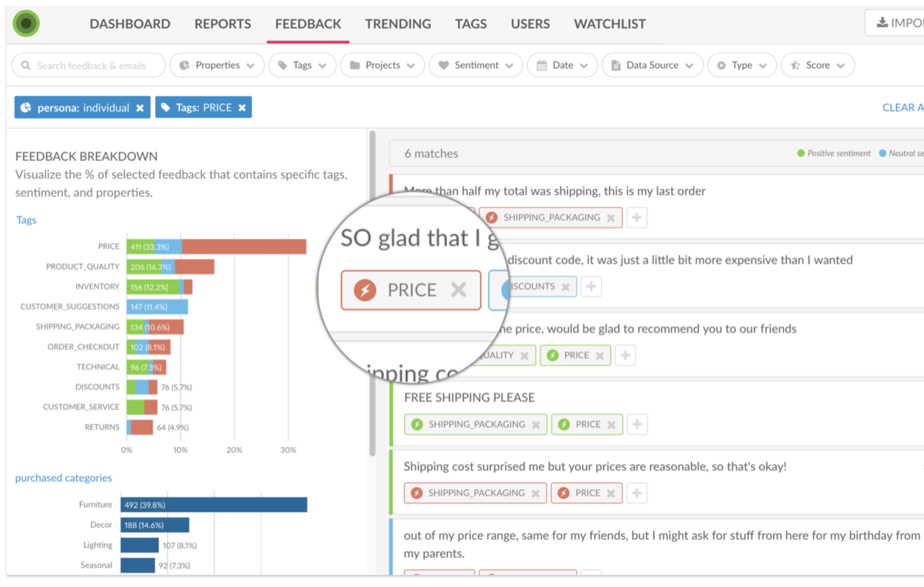This screenshot has width=924, height=587.
Task: Remove the Tags: PRICE filter chip
Action: (x=242, y=108)
